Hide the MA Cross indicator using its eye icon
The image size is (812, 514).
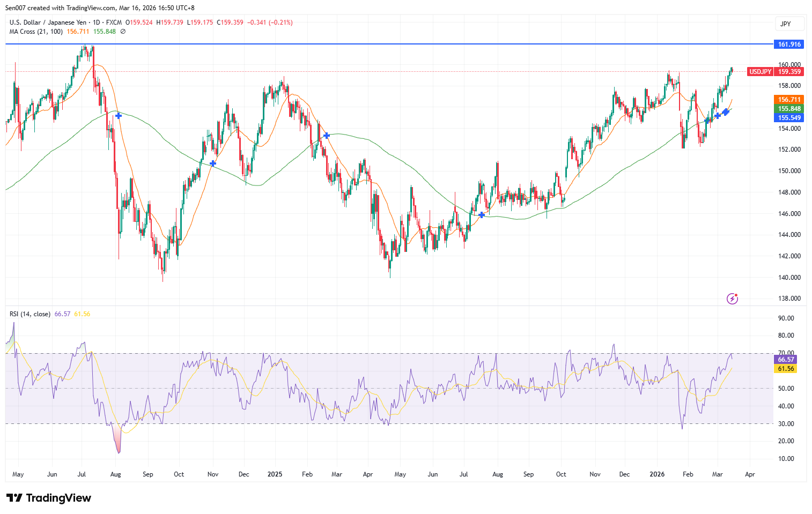(x=122, y=32)
